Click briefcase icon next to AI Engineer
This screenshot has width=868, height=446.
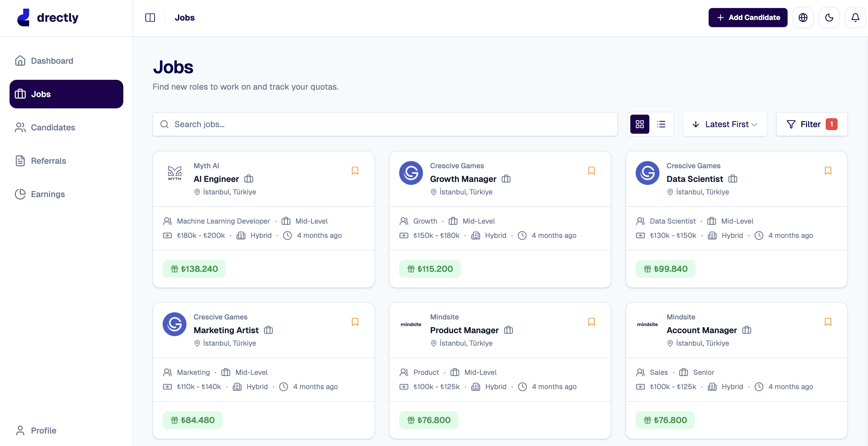[249, 179]
